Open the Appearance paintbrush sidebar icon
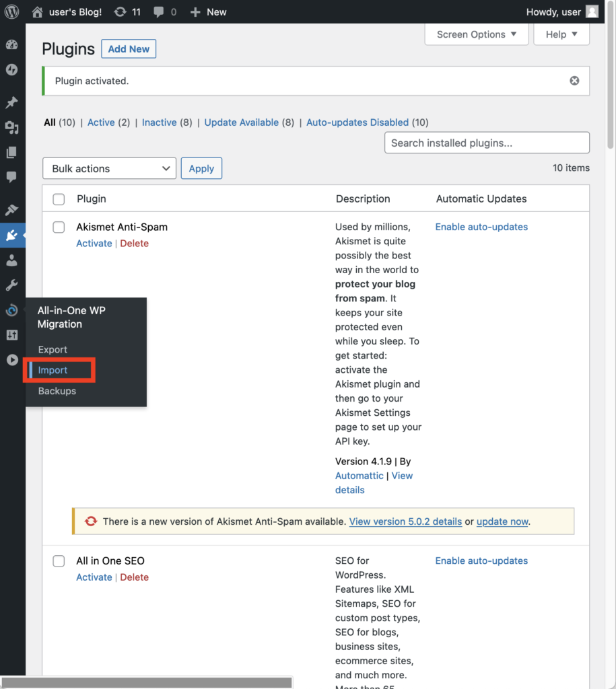Viewport: 616px width, 689px height. (12, 210)
